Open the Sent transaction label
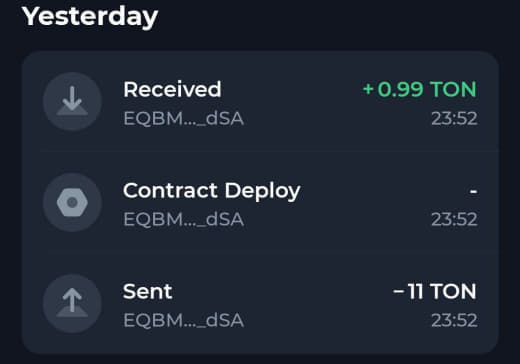This screenshot has width=520, height=364. 148,291
